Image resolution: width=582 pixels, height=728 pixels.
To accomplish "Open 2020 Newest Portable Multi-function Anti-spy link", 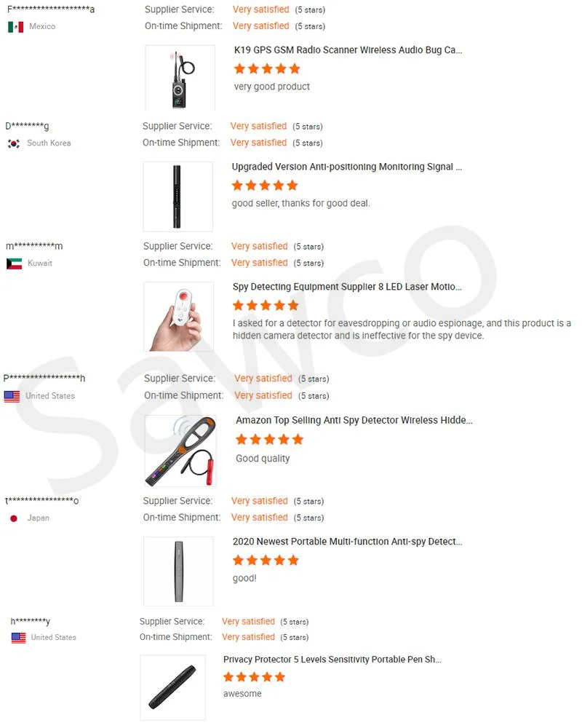I will tap(348, 542).
